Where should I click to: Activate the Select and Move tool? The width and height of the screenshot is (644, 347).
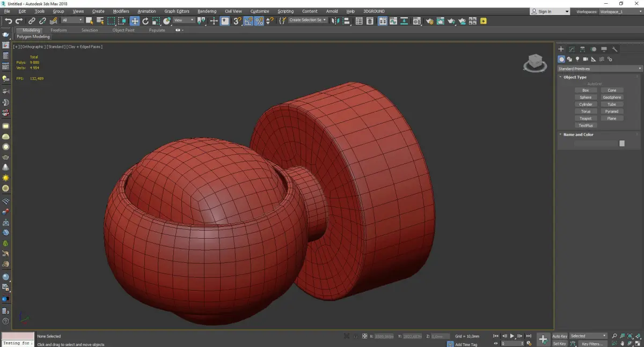pos(135,21)
